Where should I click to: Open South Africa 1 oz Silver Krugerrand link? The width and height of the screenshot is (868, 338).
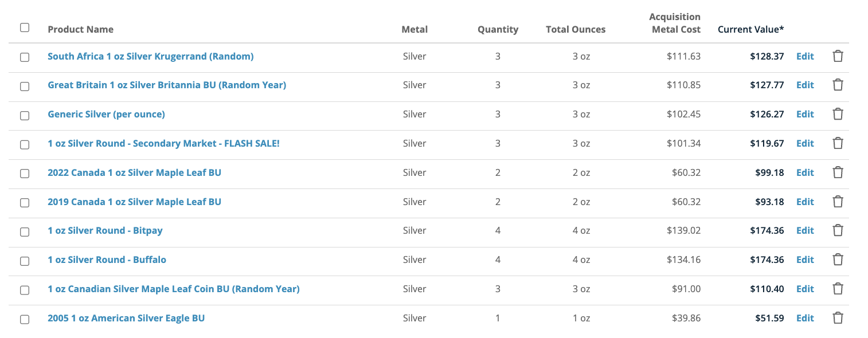151,56
